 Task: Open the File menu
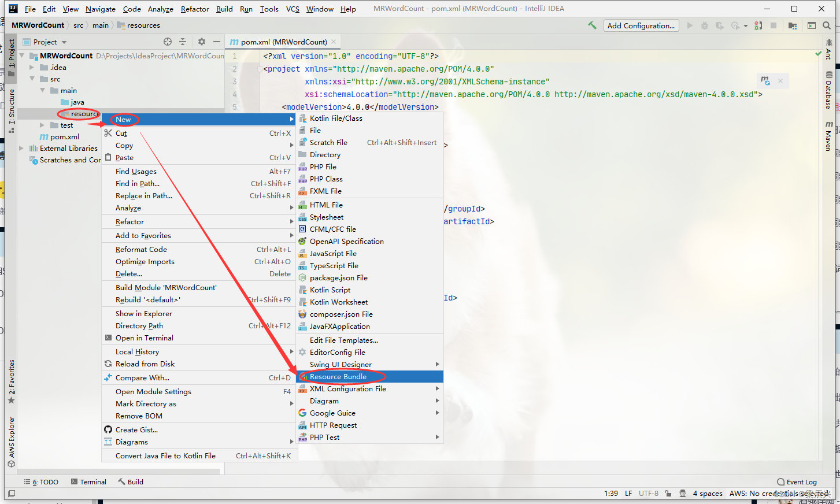(30, 9)
